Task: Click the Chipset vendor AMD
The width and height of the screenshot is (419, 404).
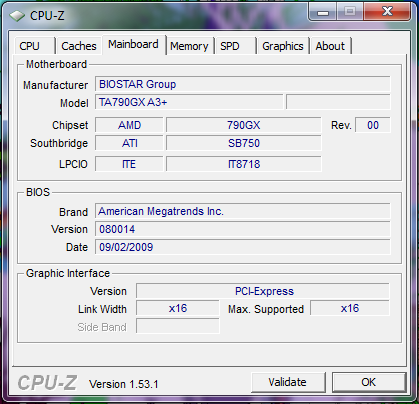Action: pos(129,125)
